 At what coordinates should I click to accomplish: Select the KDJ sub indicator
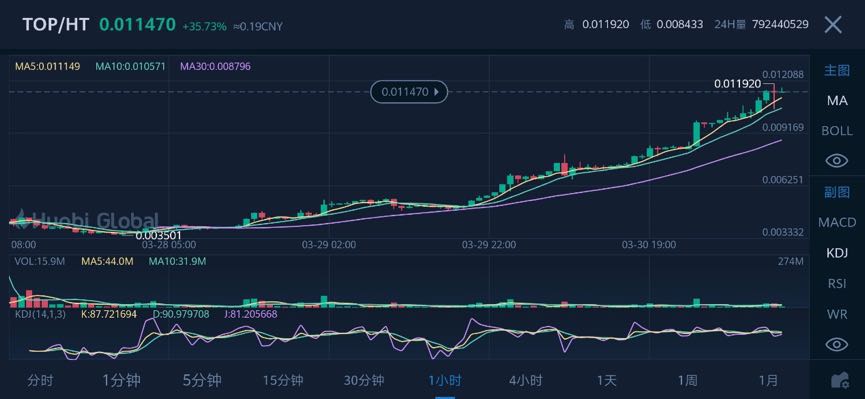click(x=837, y=253)
